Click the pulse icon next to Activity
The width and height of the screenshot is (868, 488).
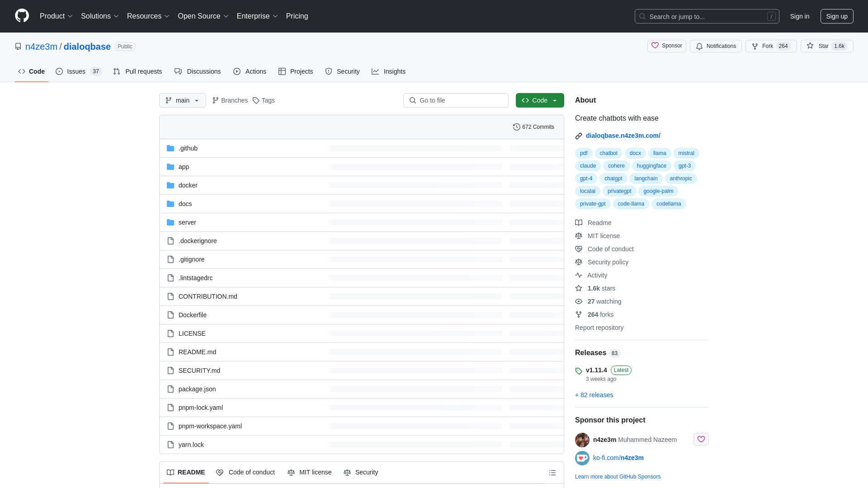(x=579, y=275)
